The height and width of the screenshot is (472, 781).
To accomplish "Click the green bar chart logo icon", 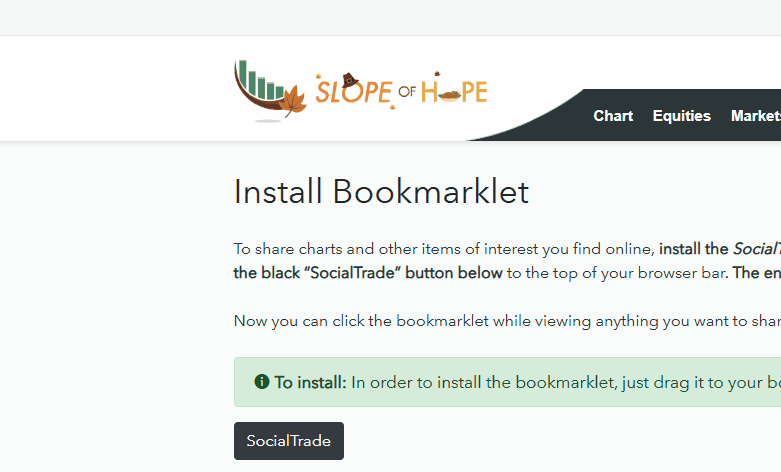I will 262,81.
